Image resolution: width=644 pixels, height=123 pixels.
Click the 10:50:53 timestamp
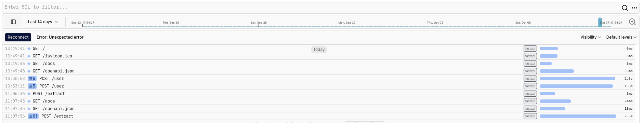click(15, 79)
